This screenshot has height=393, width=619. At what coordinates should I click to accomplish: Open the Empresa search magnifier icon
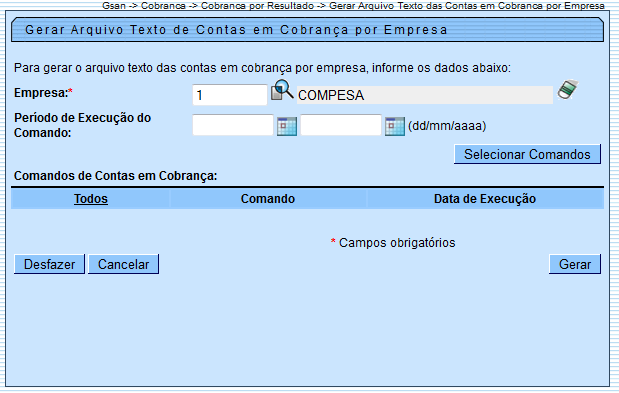(282, 90)
